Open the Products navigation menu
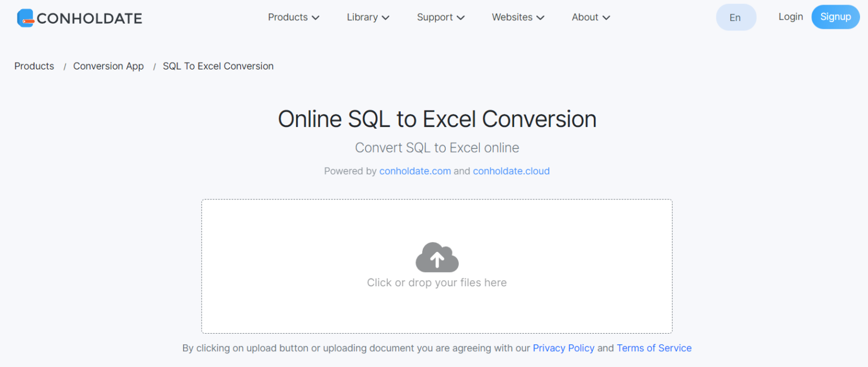This screenshot has width=868, height=367. click(x=288, y=17)
